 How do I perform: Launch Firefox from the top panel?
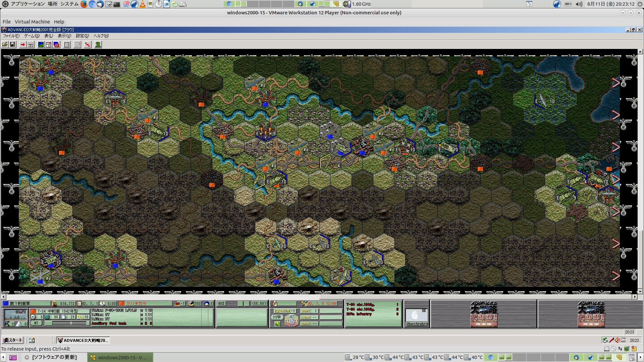tap(84, 4)
